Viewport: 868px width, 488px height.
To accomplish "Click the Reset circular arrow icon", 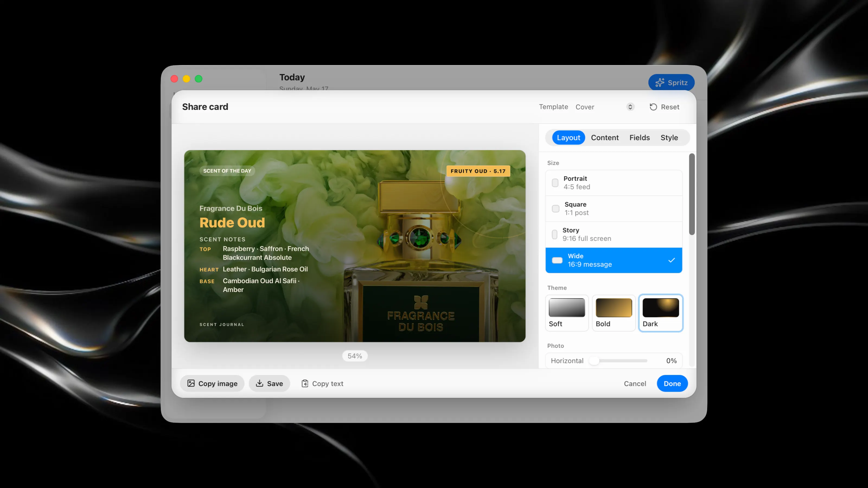I will click(653, 107).
